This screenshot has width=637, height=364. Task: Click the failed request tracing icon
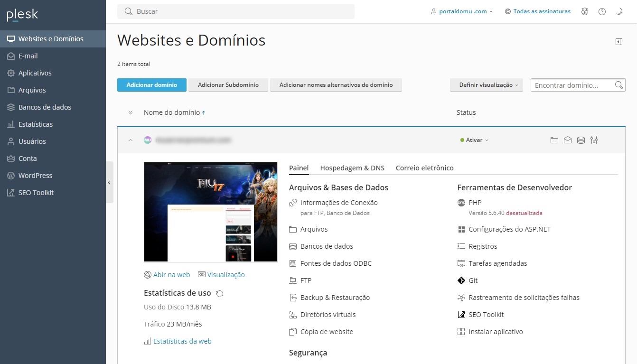coord(461,298)
